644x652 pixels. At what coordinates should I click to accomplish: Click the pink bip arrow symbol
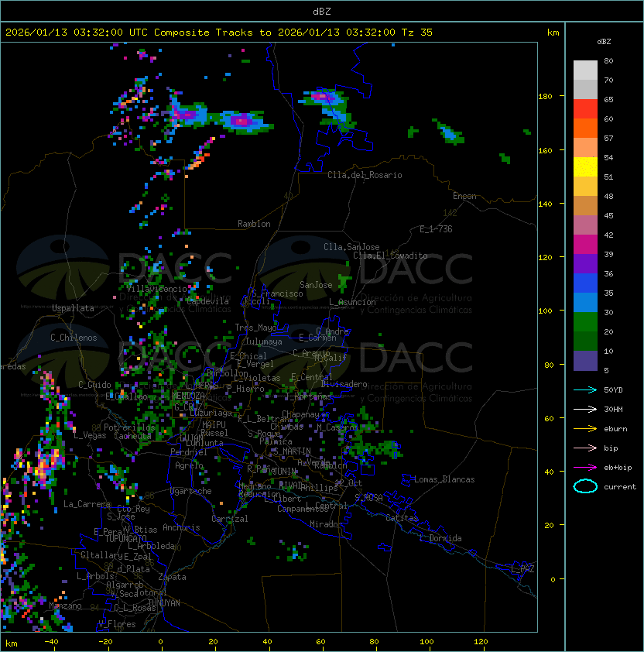[585, 448]
